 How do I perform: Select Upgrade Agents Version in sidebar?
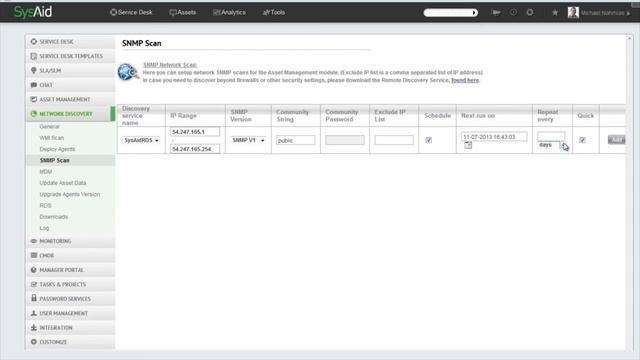[69, 194]
